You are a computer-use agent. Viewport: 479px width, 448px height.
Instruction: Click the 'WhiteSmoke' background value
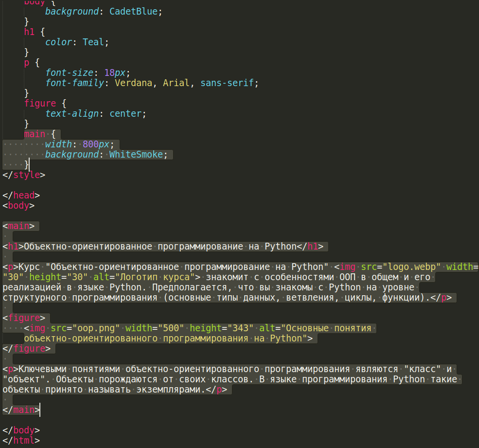pyautogui.click(x=136, y=154)
